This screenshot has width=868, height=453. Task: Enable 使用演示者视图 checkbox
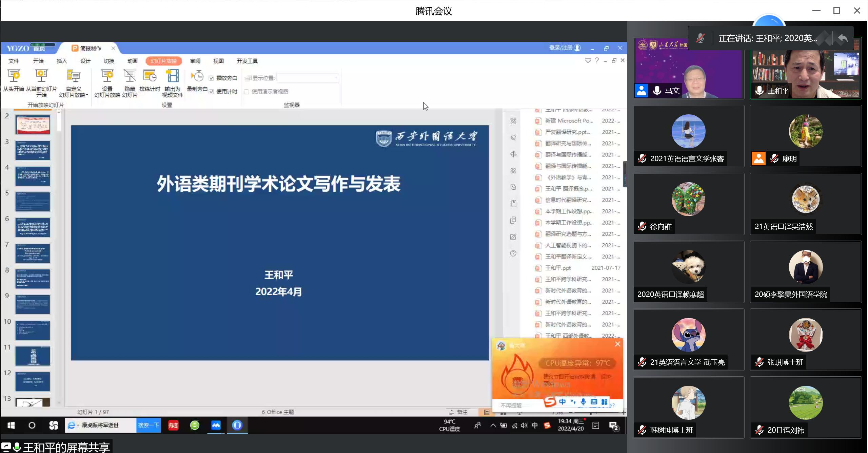(247, 92)
